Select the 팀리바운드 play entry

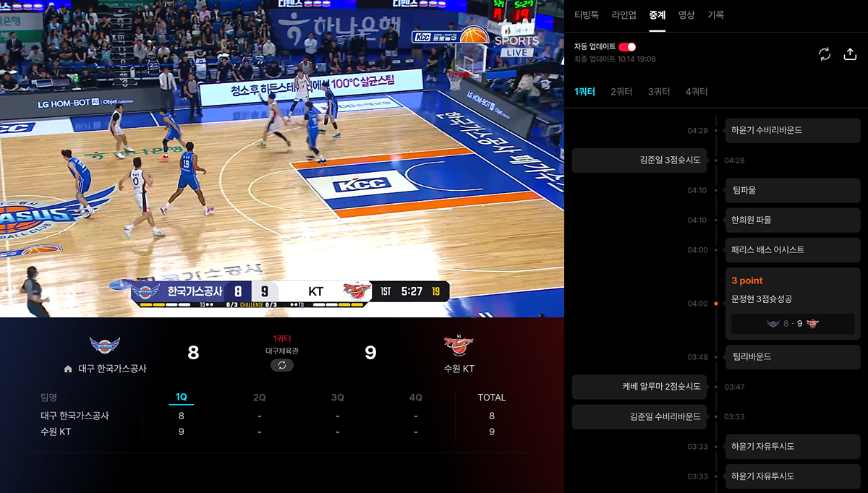[x=792, y=357]
